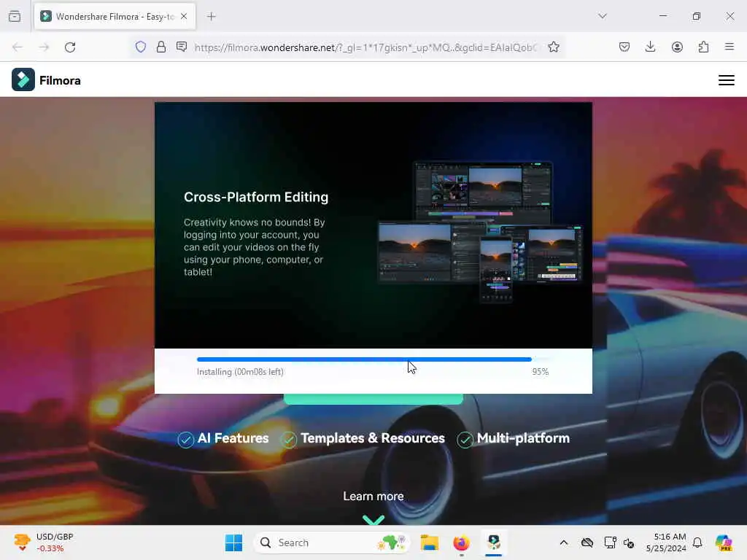Click the AI Features checkmark item
This screenshot has width=747, height=560.
pyautogui.click(x=223, y=438)
